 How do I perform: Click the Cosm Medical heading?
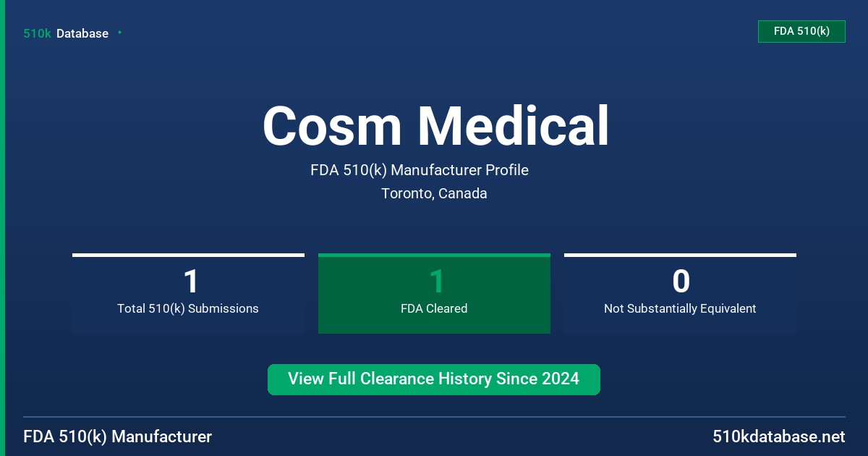pos(435,126)
